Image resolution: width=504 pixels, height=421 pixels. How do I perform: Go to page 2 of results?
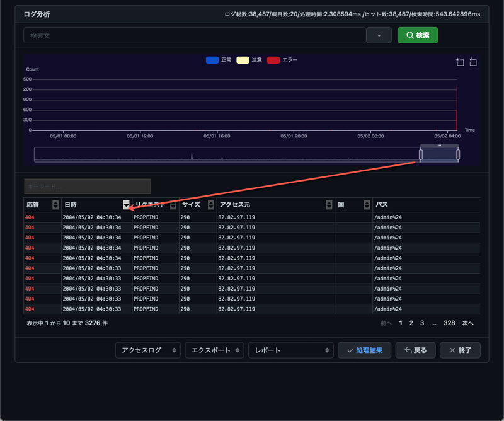411,323
